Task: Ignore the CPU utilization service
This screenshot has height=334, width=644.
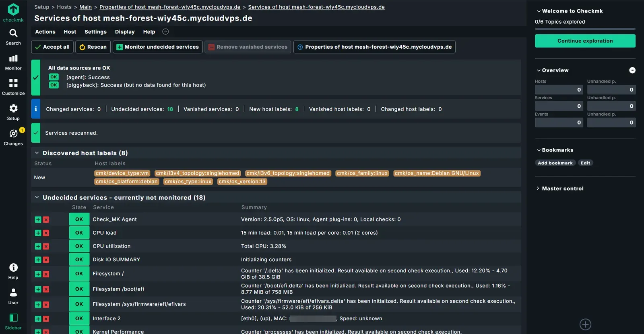Action: 46,246
